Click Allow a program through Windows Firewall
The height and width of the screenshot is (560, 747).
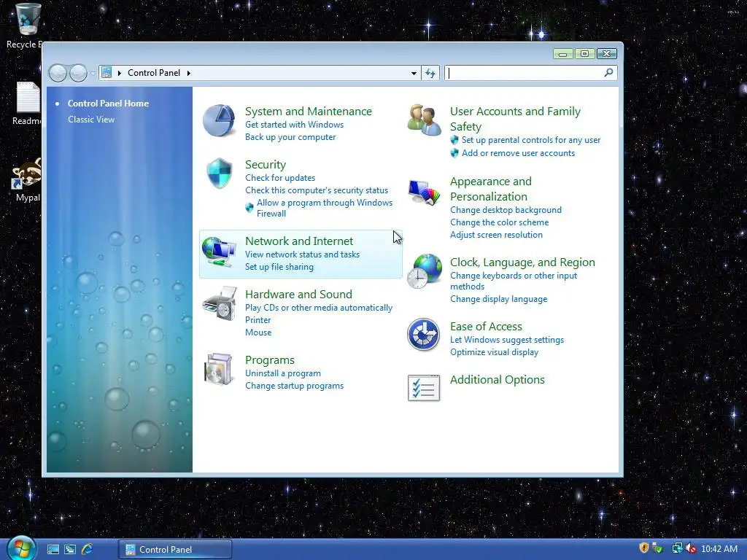point(325,208)
